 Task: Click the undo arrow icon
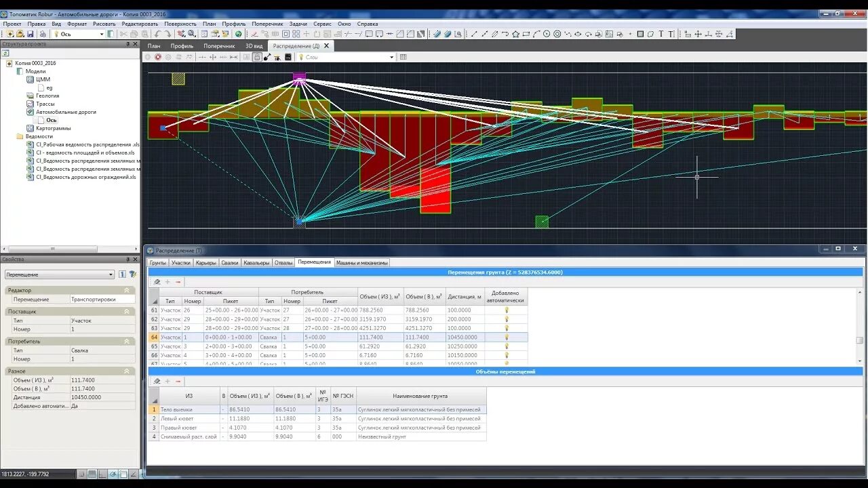coord(157,34)
